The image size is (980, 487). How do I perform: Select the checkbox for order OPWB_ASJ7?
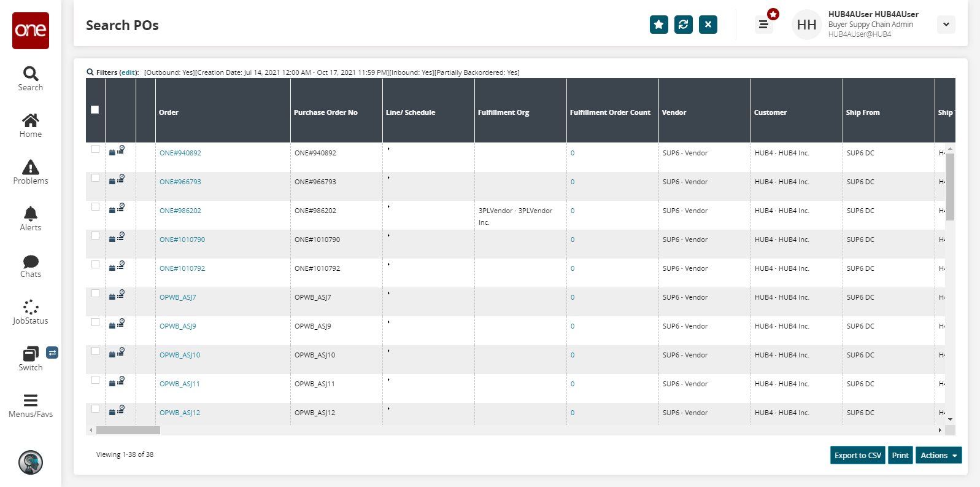coord(95,294)
